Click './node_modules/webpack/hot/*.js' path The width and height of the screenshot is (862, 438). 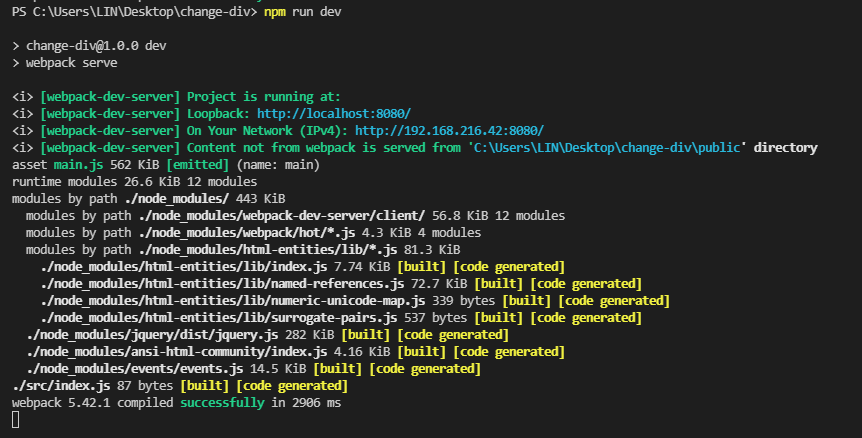pos(246,233)
